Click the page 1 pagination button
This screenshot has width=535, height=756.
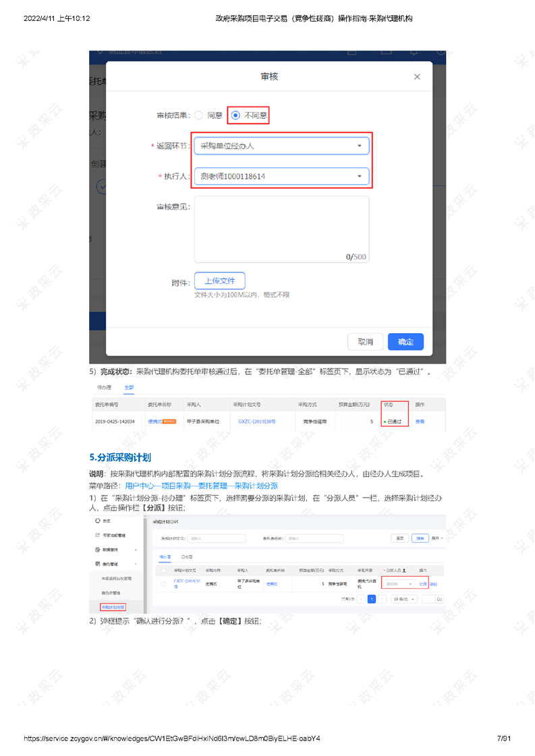[371, 599]
